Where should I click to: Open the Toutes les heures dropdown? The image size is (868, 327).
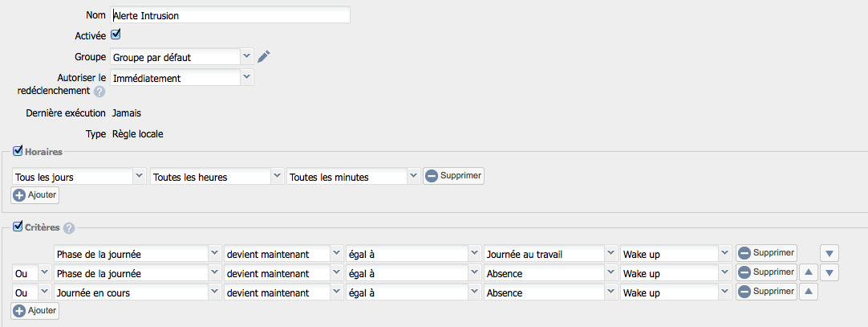pos(217,177)
